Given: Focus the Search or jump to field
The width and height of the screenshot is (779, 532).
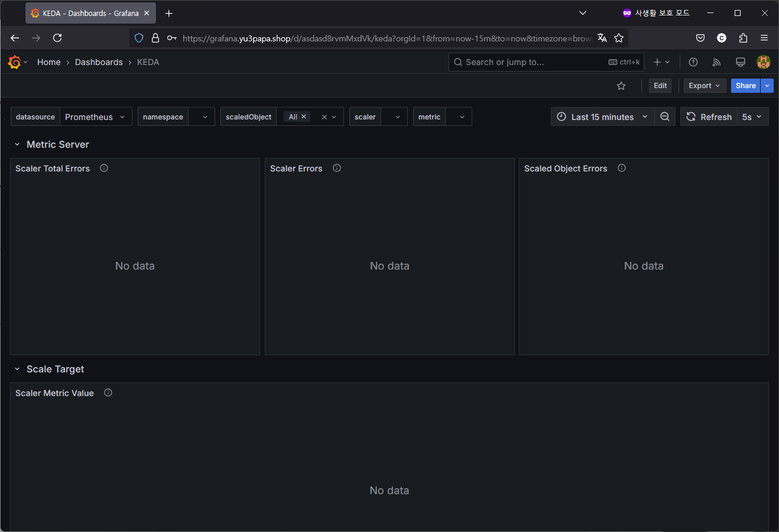Looking at the screenshot, I should tap(546, 62).
